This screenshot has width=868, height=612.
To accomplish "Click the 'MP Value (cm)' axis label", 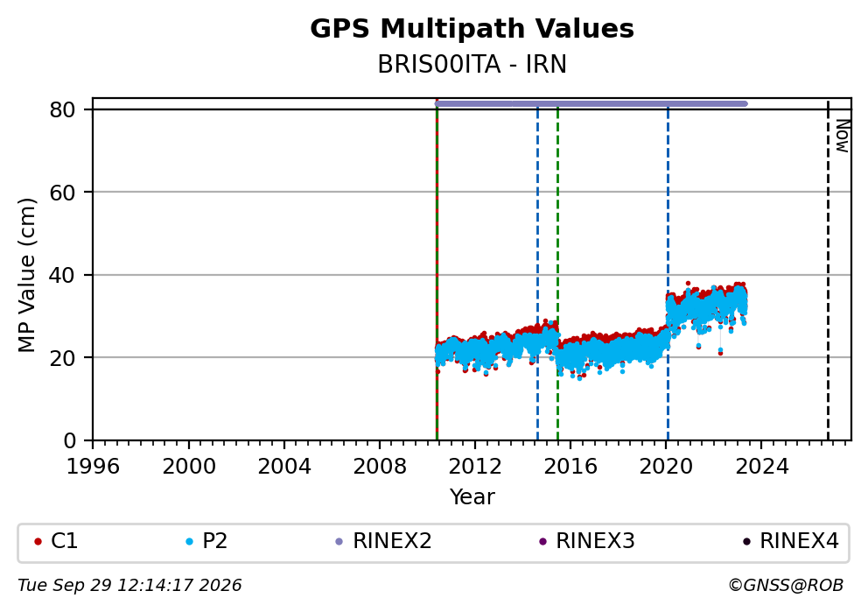I will [26, 275].
